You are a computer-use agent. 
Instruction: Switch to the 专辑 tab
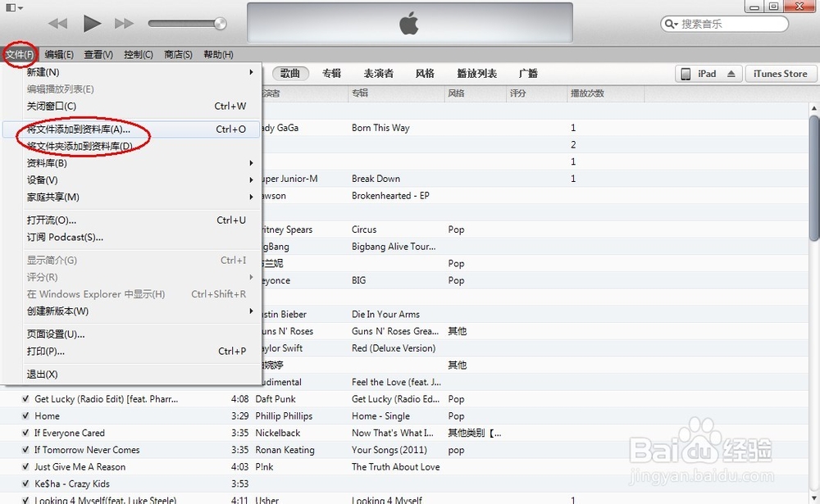(331, 74)
